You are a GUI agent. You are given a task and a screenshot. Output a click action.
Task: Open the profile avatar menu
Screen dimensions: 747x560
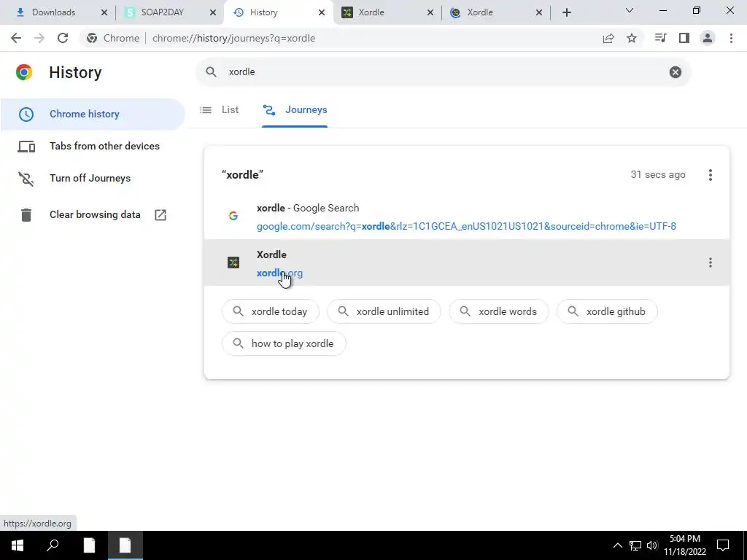[x=708, y=38]
